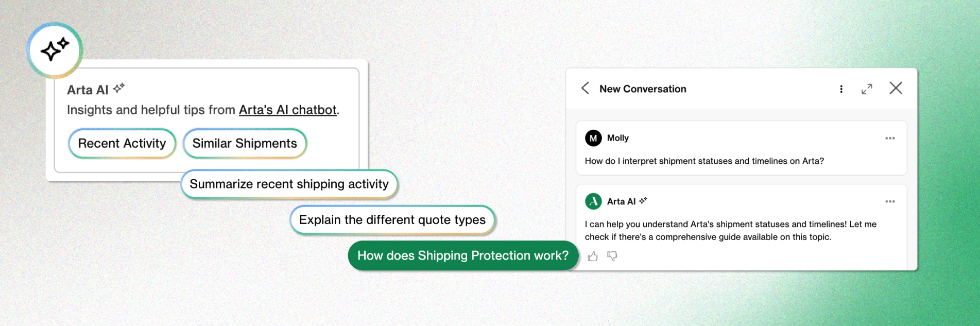Click the back chevron beside New Conversation
This screenshot has height=326, width=980.
click(585, 88)
